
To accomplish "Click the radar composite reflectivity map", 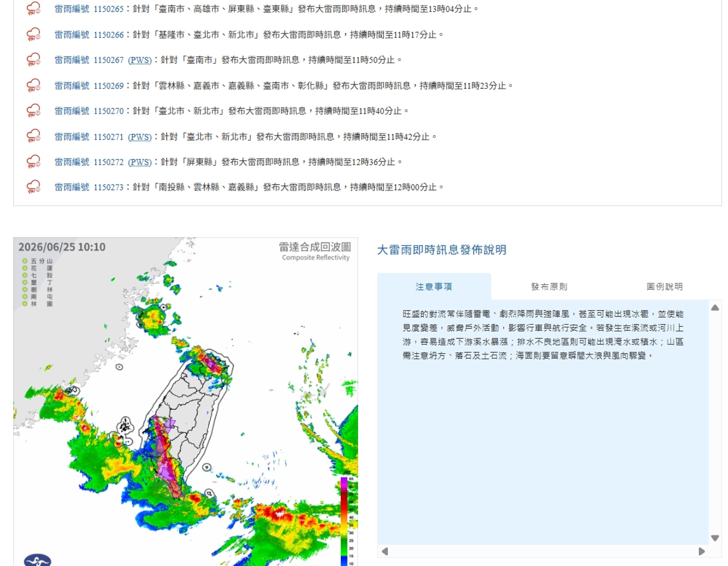I will pos(186,402).
